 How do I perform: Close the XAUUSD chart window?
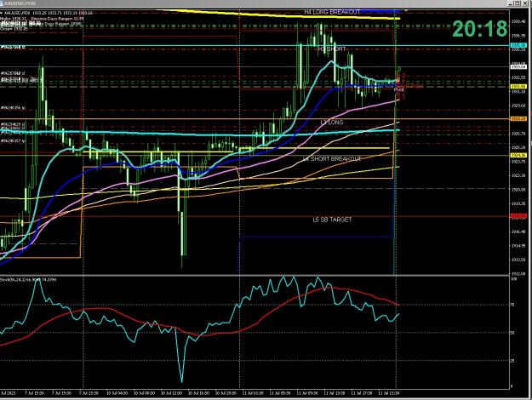click(x=524, y=3)
